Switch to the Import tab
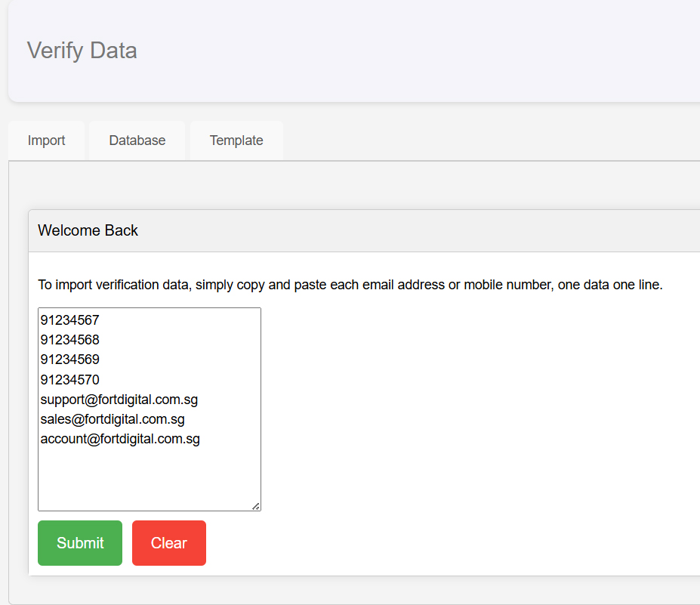The width and height of the screenshot is (700, 605). click(46, 140)
